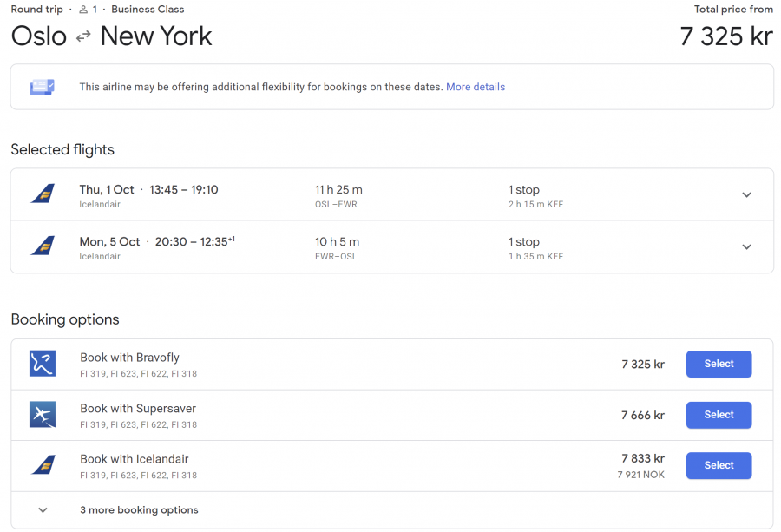The image size is (781, 532).
Task: Click the Icelandair logo on the return flight
Action: coord(43,246)
